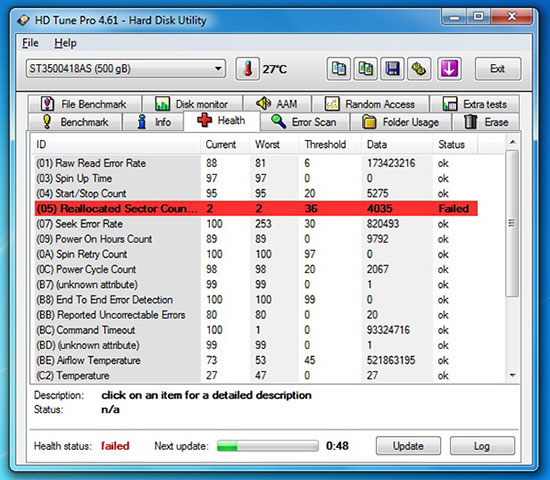Click the Threshold column header

click(x=325, y=144)
